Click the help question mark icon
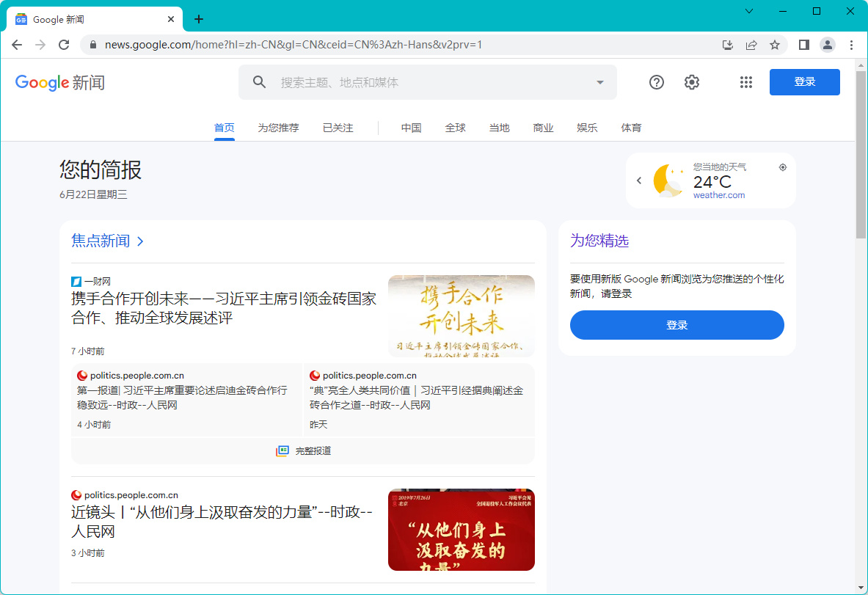This screenshot has width=868, height=595. click(657, 82)
